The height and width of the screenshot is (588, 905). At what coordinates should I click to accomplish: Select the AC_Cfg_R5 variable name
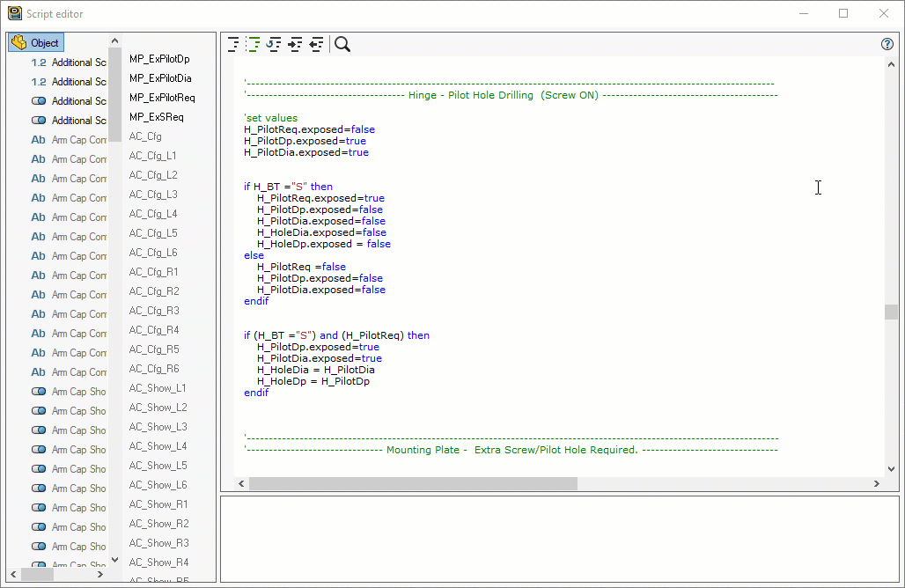(x=154, y=349)
